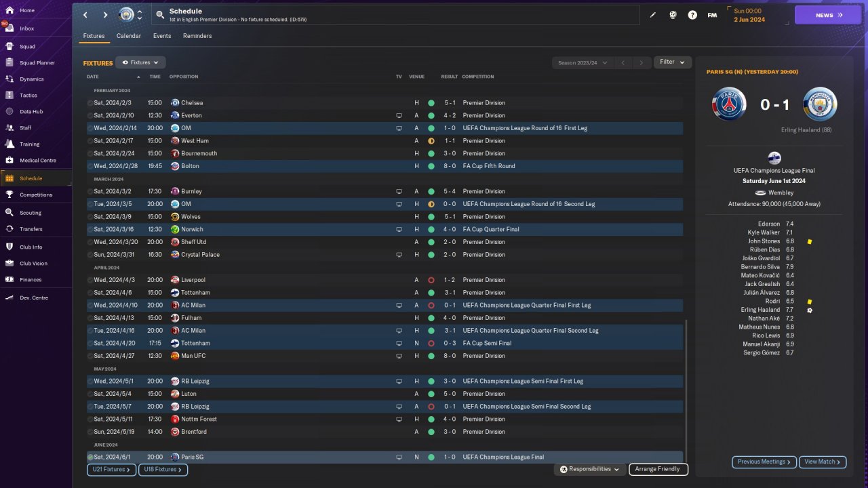Go to the Squad screen
Image resolution: width=868 pixels, height=488 pixels.
[36, 47]
